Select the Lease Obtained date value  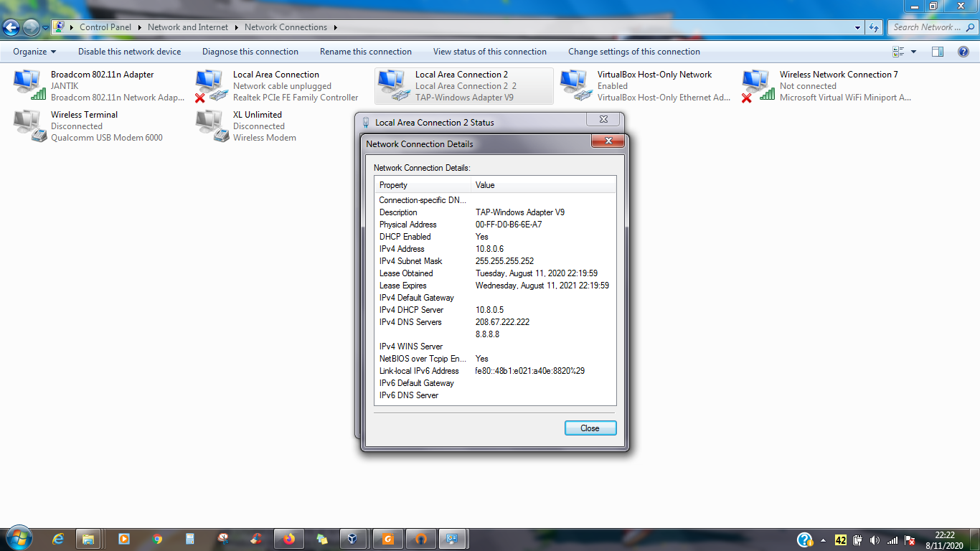tap(537, 273)
